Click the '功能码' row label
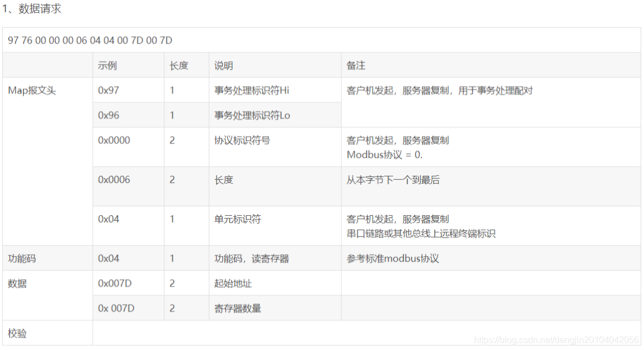The height and width of the screenshot is (350, 644). pos(22,259)
